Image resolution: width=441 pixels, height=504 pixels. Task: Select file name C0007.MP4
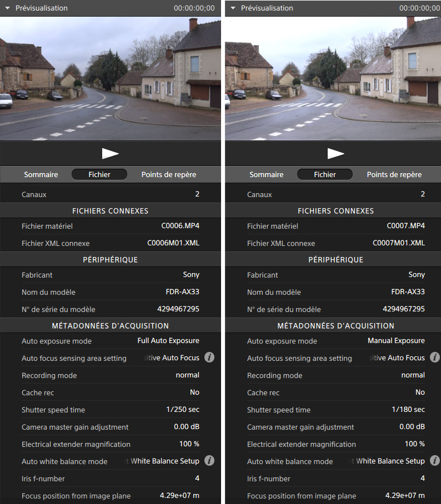coord(405,226)
